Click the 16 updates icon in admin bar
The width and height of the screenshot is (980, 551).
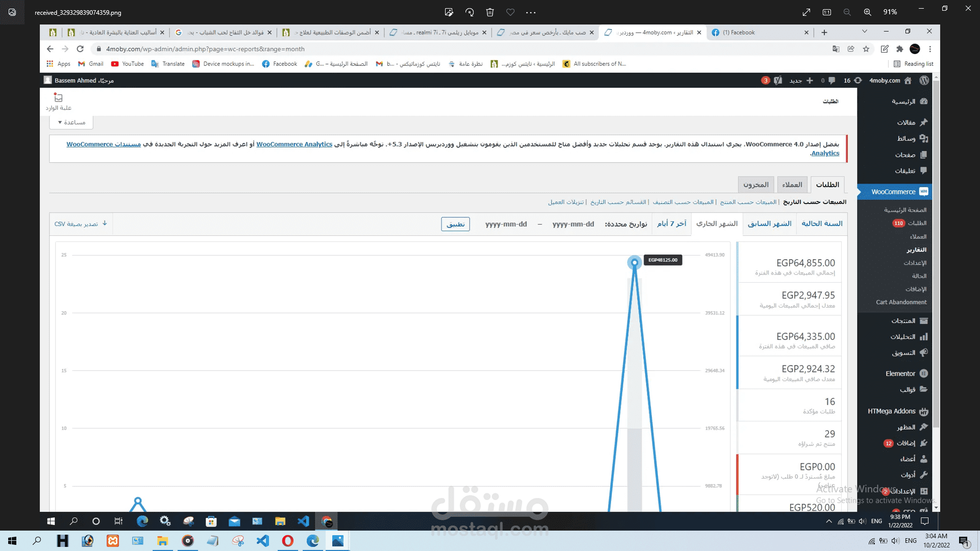coord(852,81)
